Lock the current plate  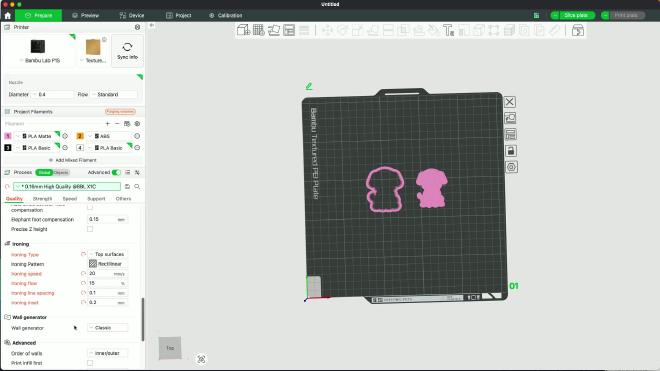pos(511,151)
